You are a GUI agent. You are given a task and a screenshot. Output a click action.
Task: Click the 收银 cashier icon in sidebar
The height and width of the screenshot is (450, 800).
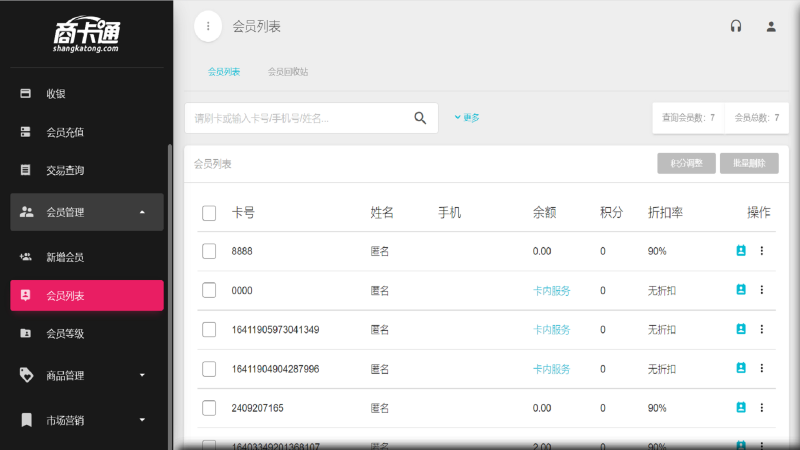[x=26, y=93]
